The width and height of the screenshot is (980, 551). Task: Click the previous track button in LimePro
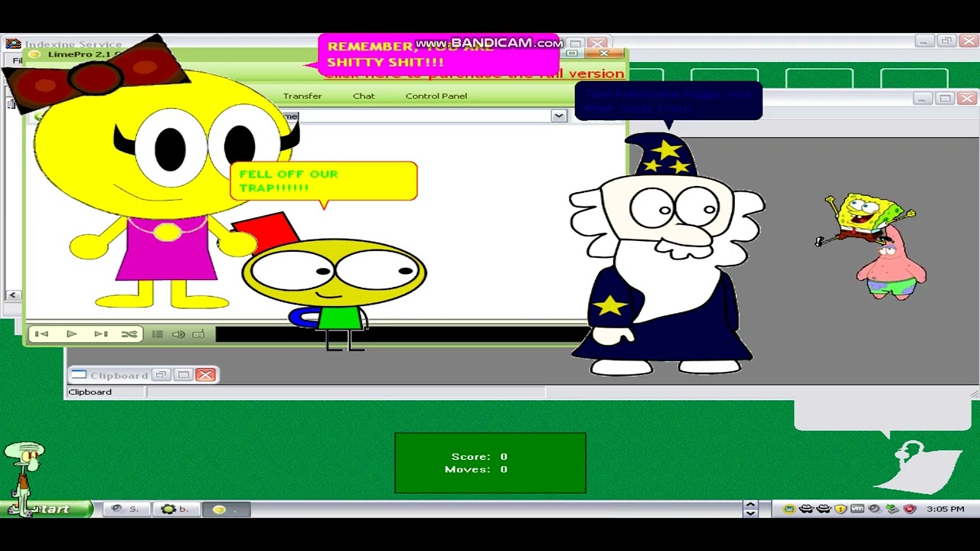coord(41,334)
